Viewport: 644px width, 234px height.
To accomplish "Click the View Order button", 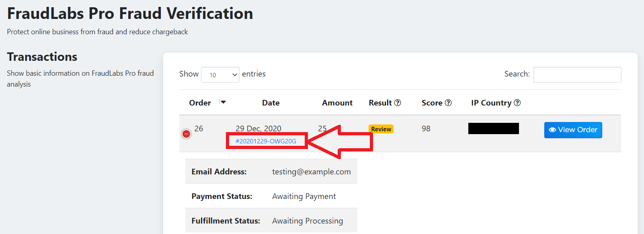I will point(573,130).
